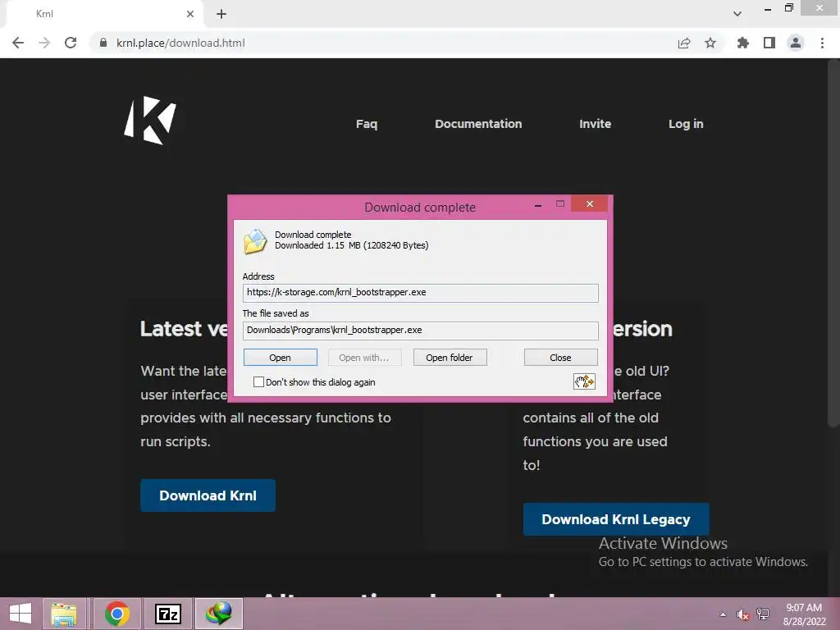
Task: Click Close in the download dialog
Action: tap(560, 358)
